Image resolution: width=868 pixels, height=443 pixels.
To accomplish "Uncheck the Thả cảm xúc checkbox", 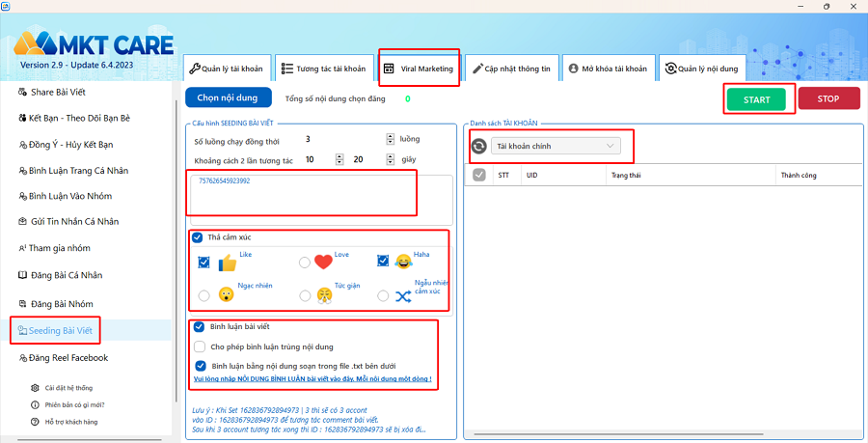I will (x=197, y=237).
